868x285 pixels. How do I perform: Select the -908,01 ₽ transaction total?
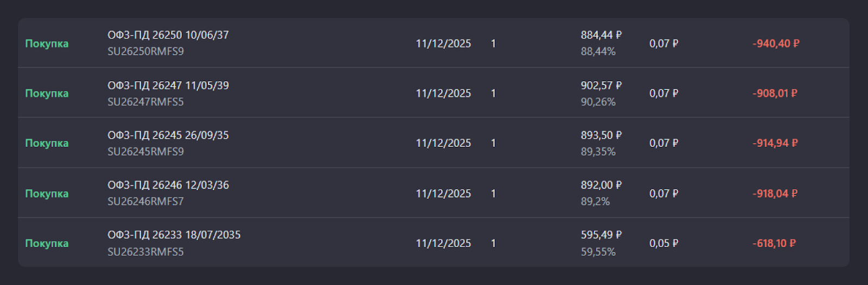[x=775, y=93]
